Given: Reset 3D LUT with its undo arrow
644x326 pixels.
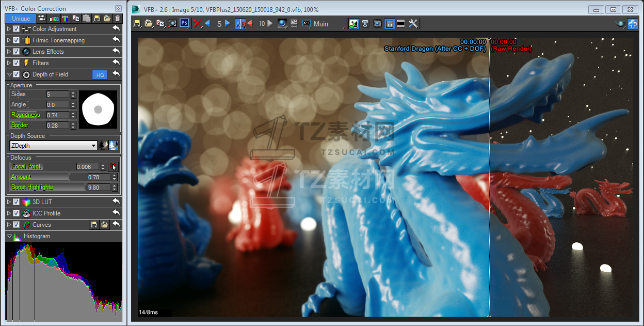Looking at the screenshot, I should coord(116,201).
